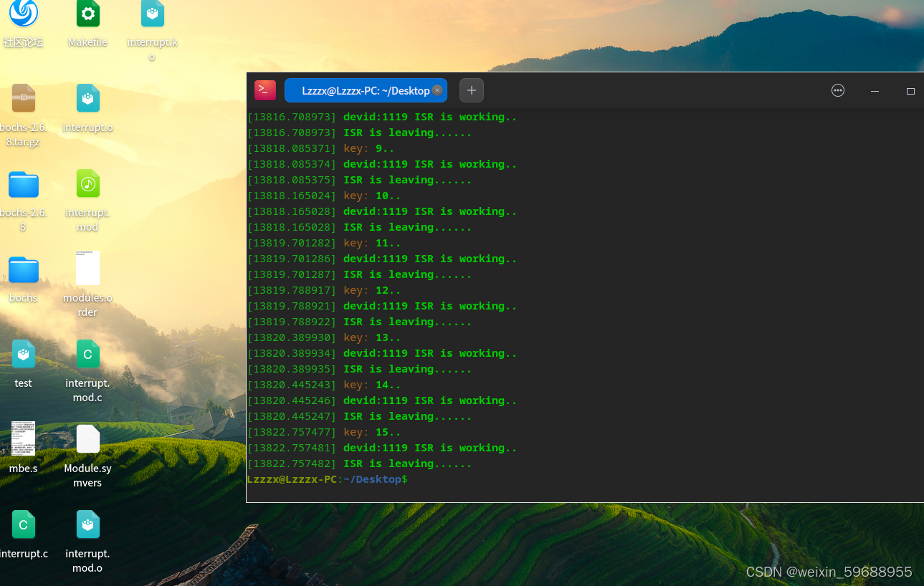Click the 'key: 15..' log line
This screenshot has height=586, width=924.
click(324, 432)
